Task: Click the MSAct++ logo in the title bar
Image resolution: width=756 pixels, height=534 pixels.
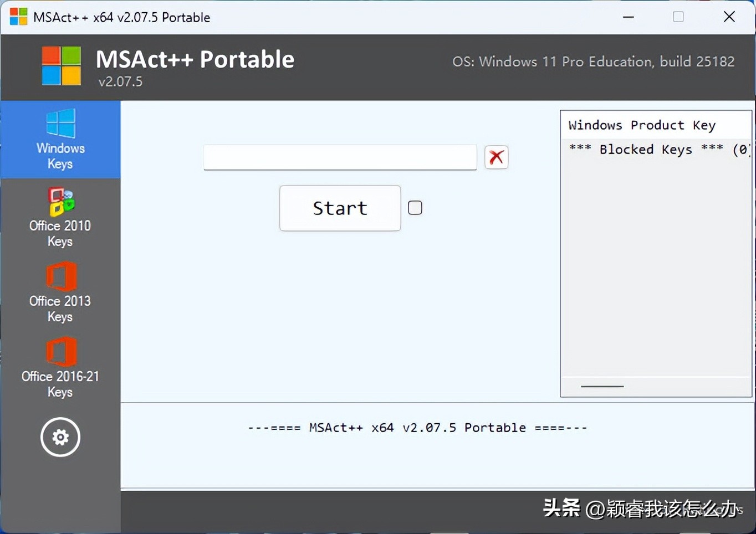Action: click(x=18, y=16)
